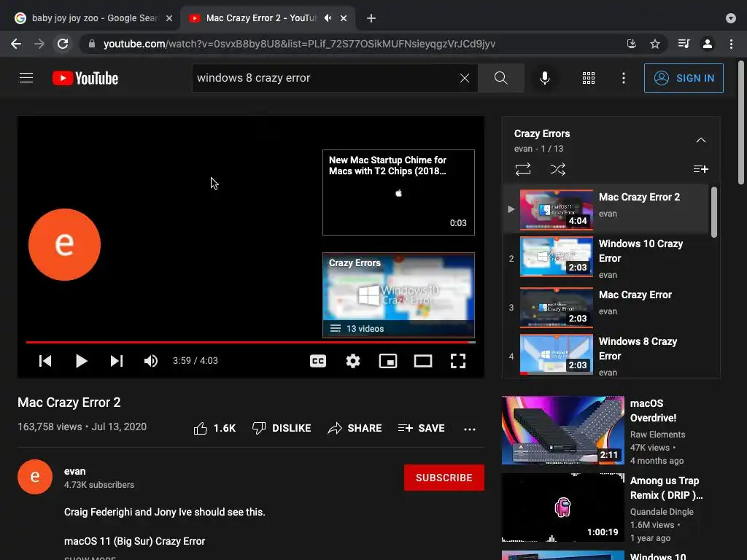Click the 3:59 / 4:03 time display
This screenshot has width=747, height=560.
[x=196, y=361]
